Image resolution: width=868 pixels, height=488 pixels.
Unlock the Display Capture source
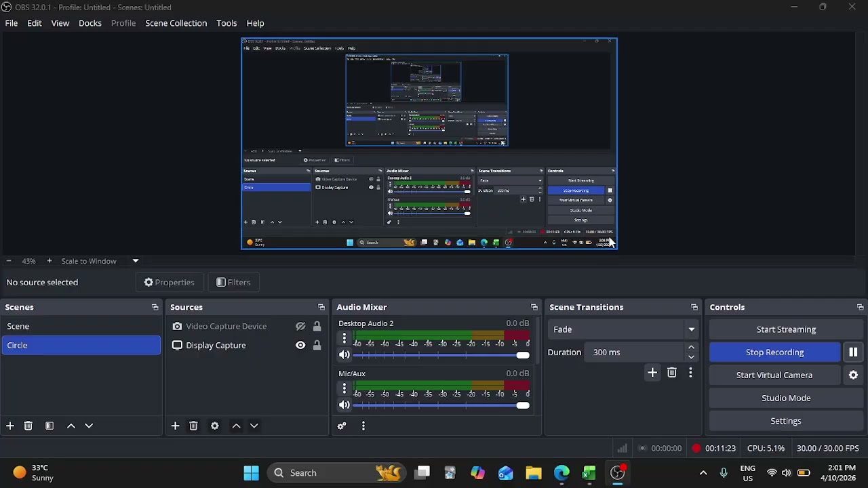[317, 345]
